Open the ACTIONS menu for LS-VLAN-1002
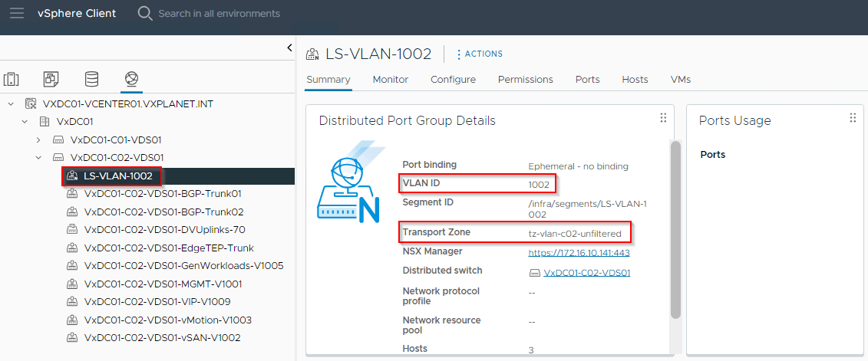868x361 pixels. (480, 54)
